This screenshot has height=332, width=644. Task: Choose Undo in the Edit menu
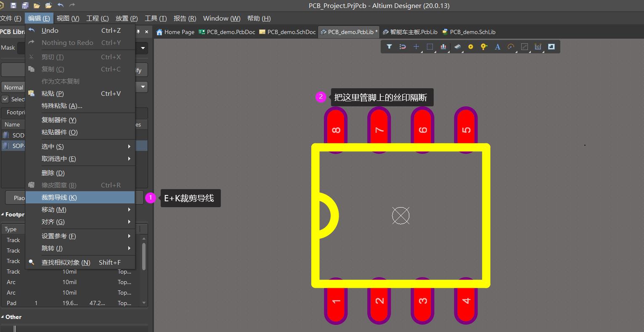pos(80,30)
